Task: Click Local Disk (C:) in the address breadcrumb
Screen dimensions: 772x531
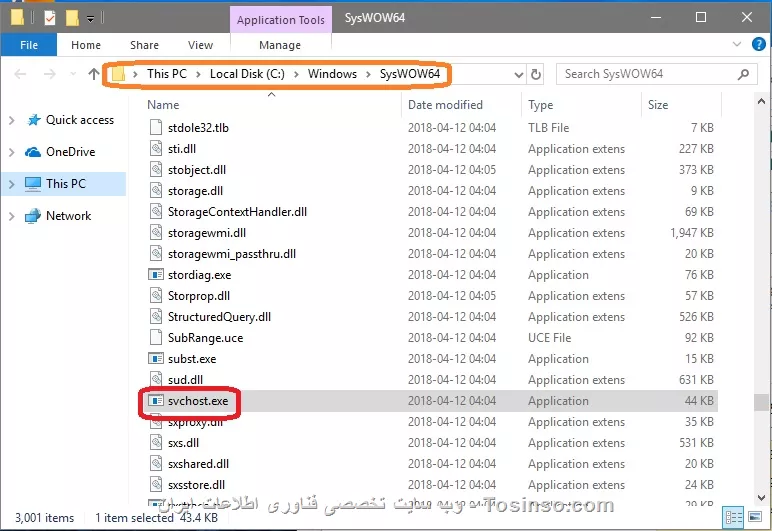Action: (x=247, y=74)
